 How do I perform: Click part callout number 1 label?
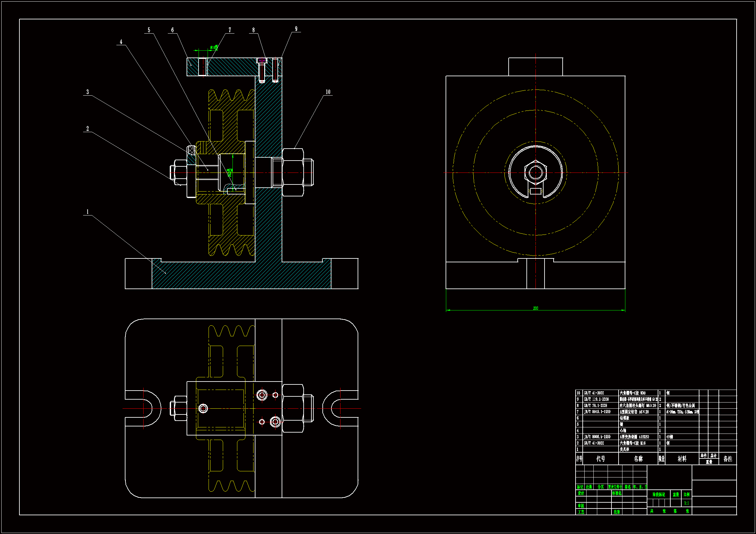click(x=88, y=212)
